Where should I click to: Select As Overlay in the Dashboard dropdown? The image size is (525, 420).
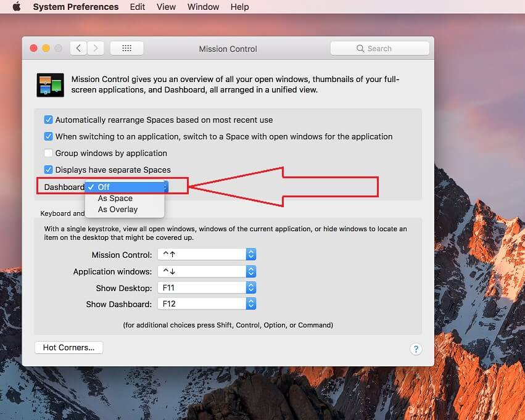coord(117,209)
